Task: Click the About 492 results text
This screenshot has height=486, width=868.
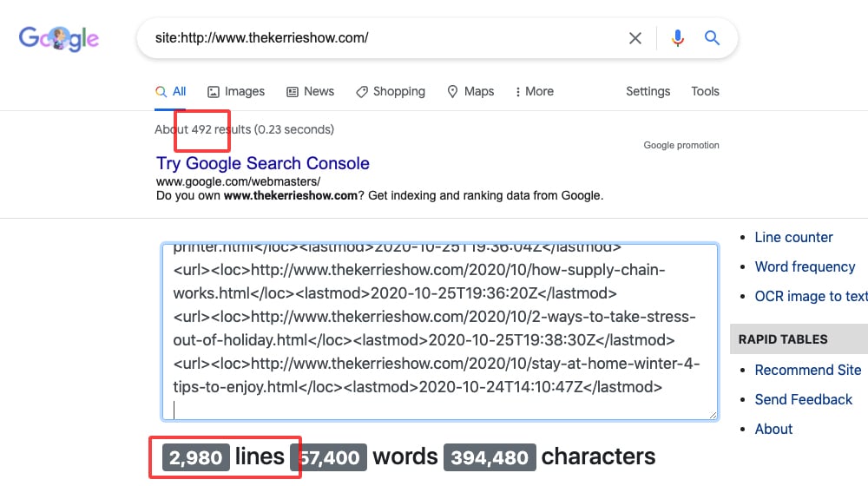Action: coord(244,129)
